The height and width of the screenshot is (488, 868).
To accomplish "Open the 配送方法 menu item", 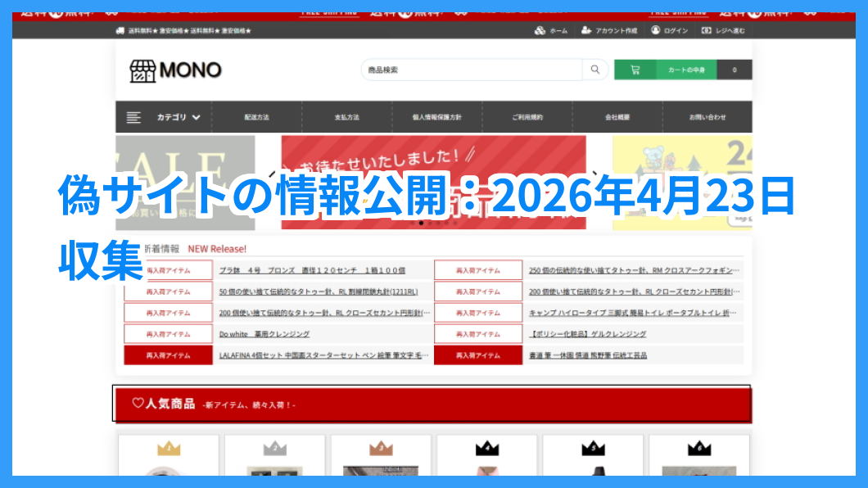I will (256, 117).
